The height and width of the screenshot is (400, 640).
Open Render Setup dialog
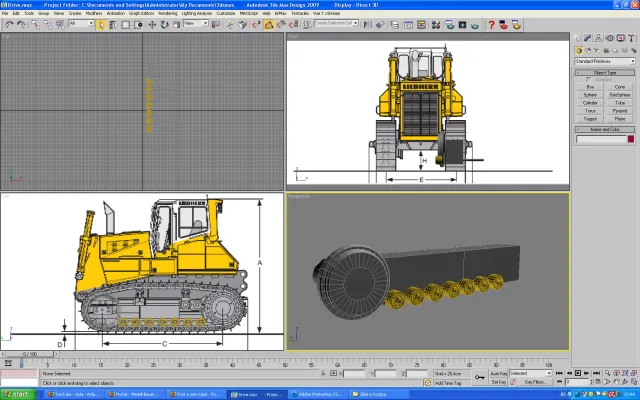[x=450, y=25]
